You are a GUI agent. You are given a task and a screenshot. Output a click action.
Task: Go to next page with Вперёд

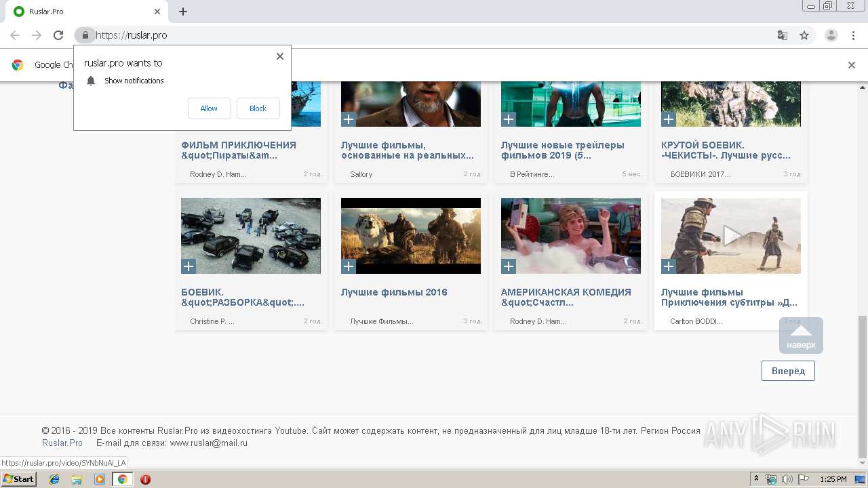[x=788, y=371]
